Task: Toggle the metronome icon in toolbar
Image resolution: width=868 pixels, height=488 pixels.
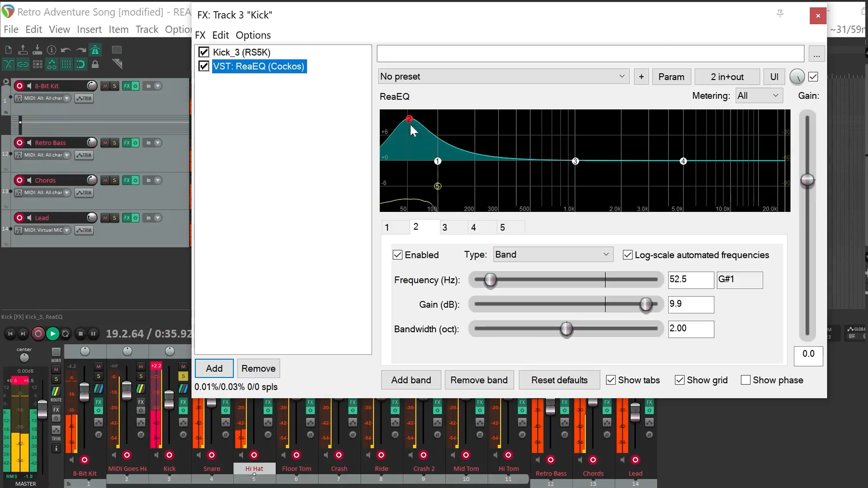Action: pos(95,50)
